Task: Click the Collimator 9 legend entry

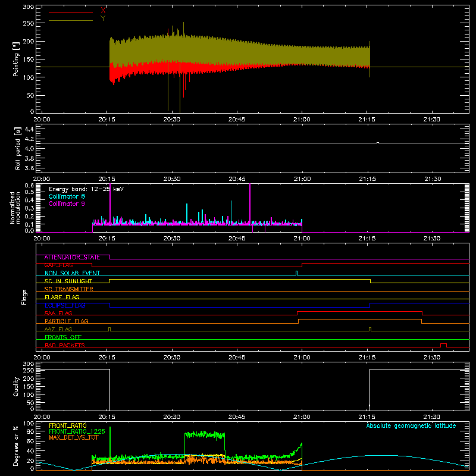Action: (x=67, y=203)
